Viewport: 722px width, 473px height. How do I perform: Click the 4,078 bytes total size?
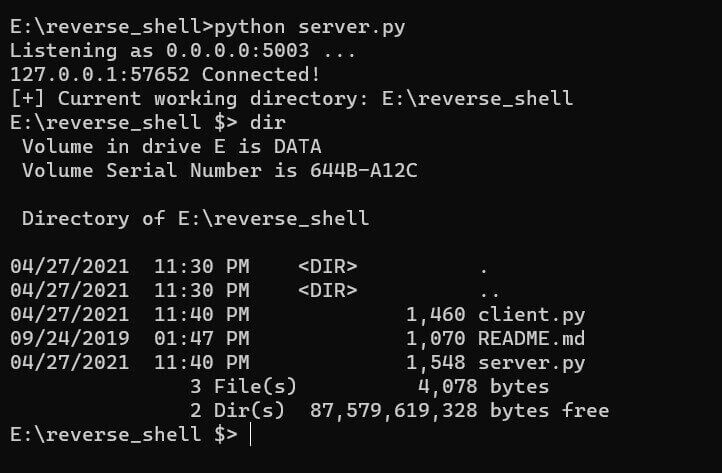click(447, 386)
